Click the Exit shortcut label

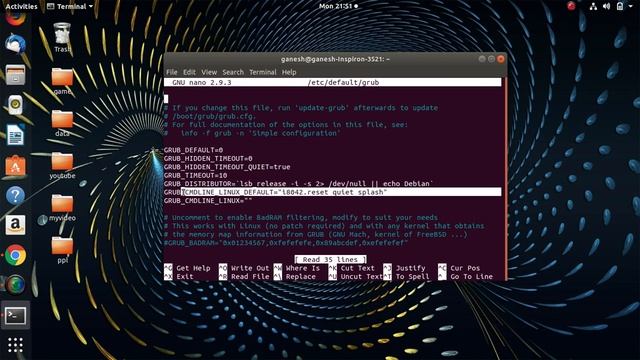[184, 277]
